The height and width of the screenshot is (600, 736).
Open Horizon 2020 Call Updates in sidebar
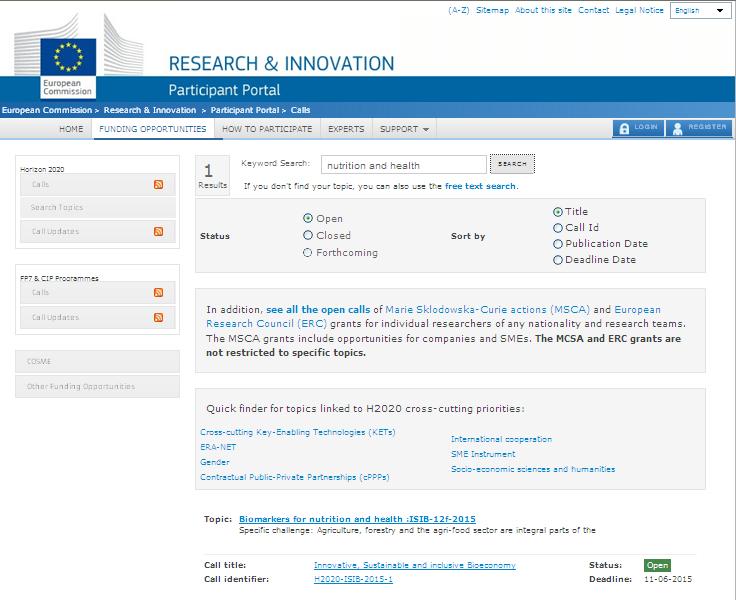point(98,231)
